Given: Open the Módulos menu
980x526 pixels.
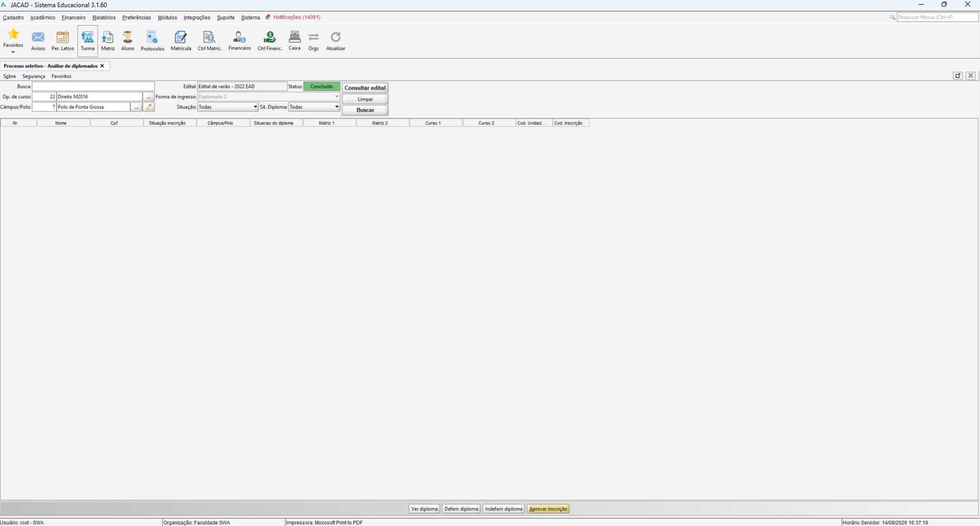Looking at the screenshot, I should pyautogui.click(x=167, y=17).
